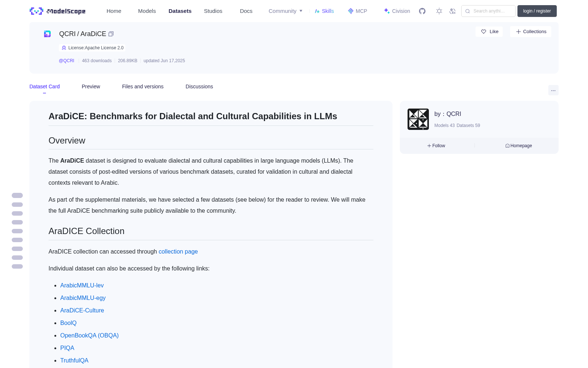Open the Studios menu item
The width and height of the screenshot is (588, 368).
click(x=213, y=11)
